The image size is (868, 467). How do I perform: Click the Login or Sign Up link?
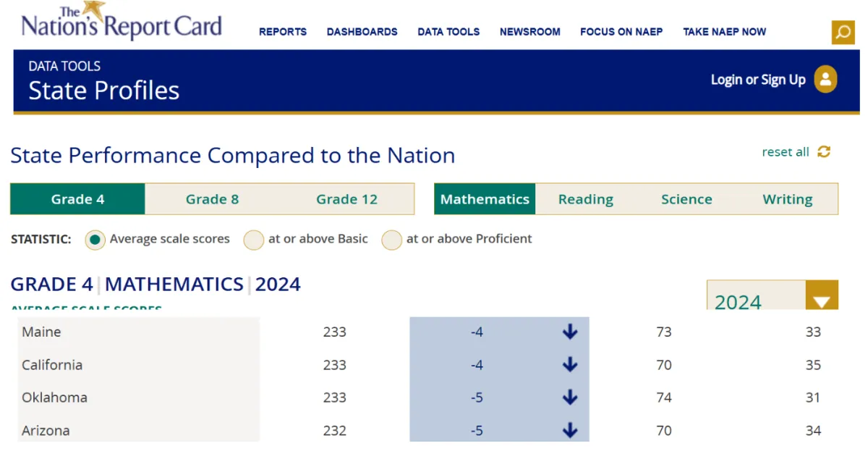(758, 80)
